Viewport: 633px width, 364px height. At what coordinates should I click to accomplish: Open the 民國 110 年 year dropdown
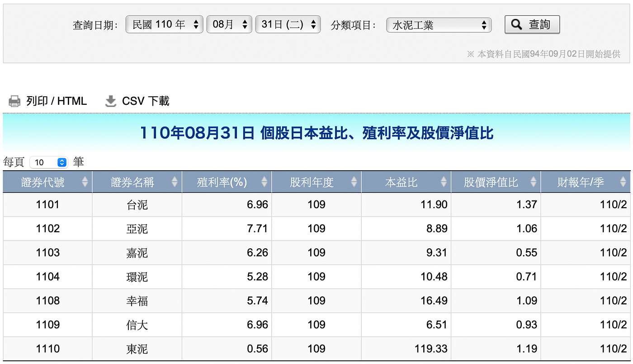pos(165,24)
